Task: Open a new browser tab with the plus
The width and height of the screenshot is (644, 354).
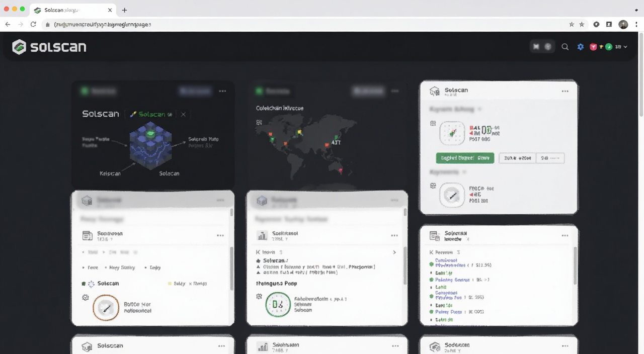Action: (x=124, y=10)
